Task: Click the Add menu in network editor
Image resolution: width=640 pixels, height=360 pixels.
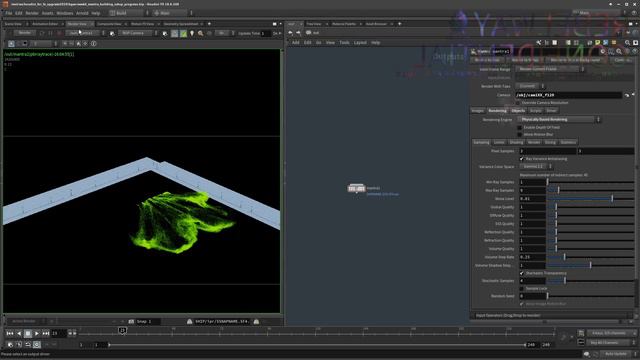Action: [x=296, y=42]
